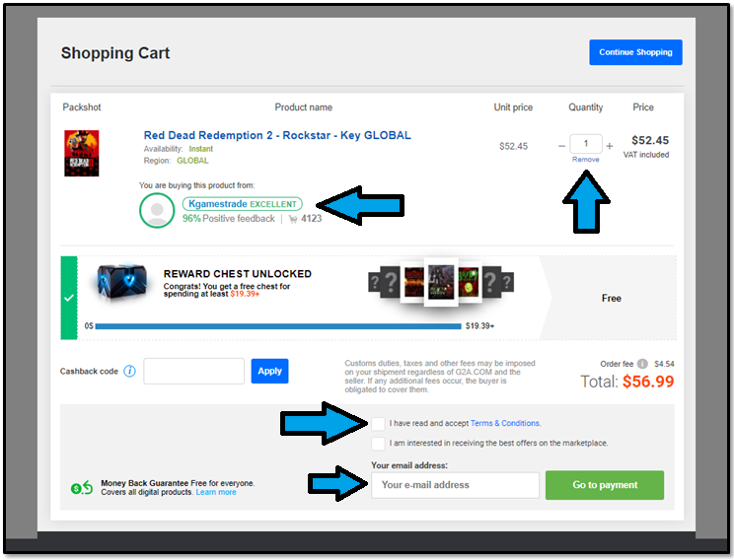
Task: Click the Money Back Guarantee icon
Action: [x=82, y=488]
